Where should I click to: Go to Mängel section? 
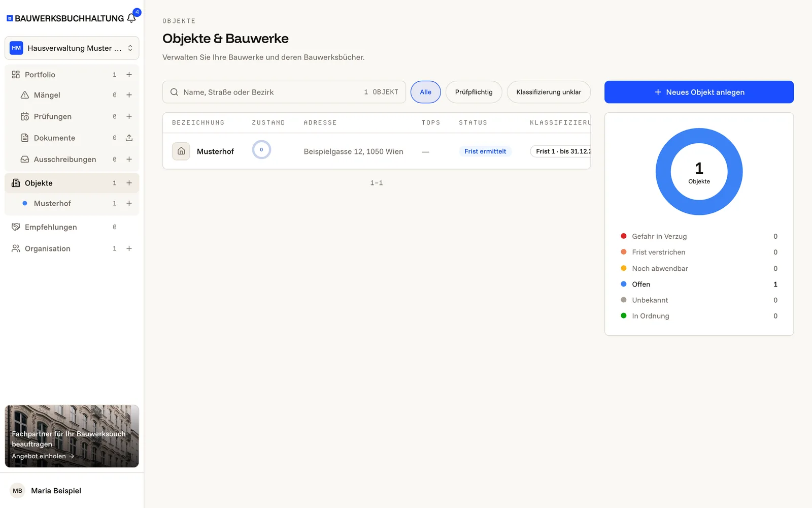47,95
